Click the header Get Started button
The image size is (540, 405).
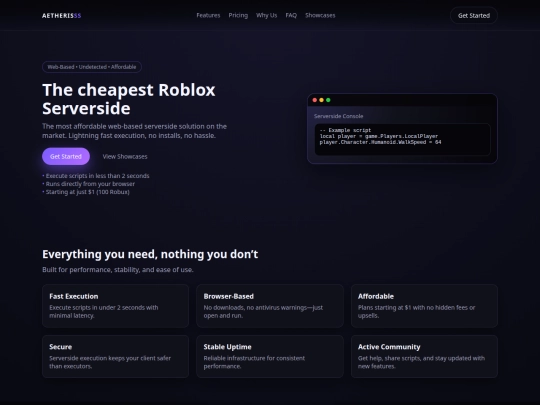474,15
